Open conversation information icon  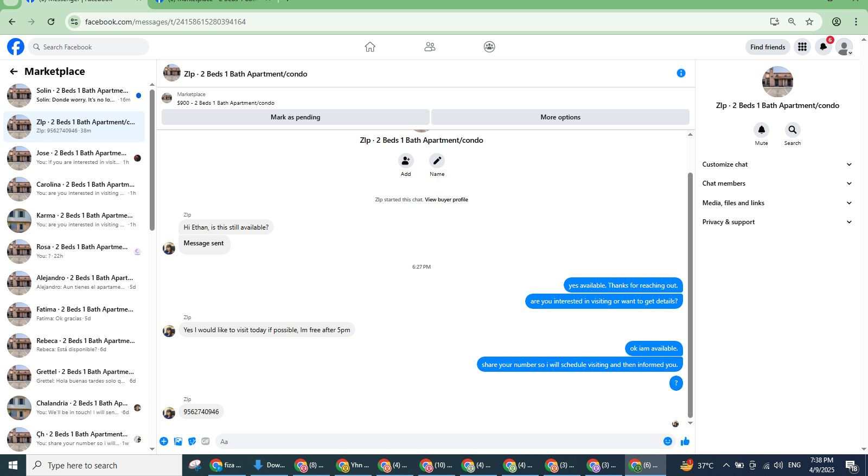[x=681, y=73]
